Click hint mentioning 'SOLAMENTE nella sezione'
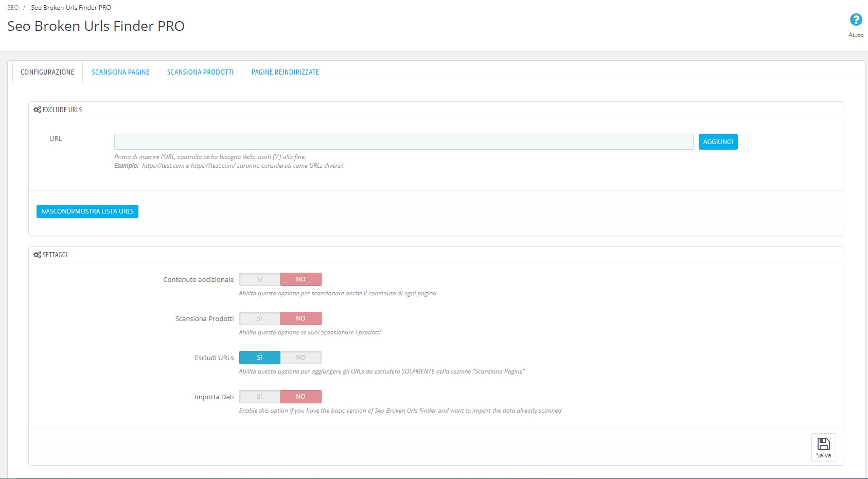 click(x=382, y=371)
